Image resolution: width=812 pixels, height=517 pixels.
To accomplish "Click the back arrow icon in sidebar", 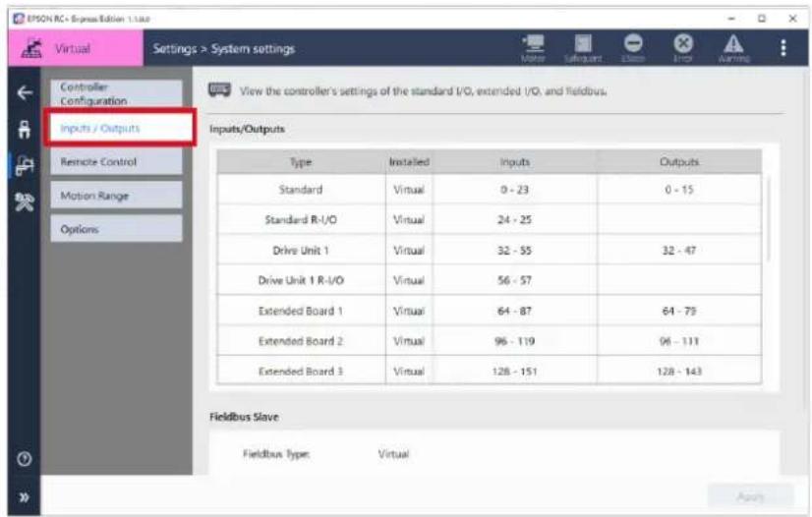I will coord(25,92).
